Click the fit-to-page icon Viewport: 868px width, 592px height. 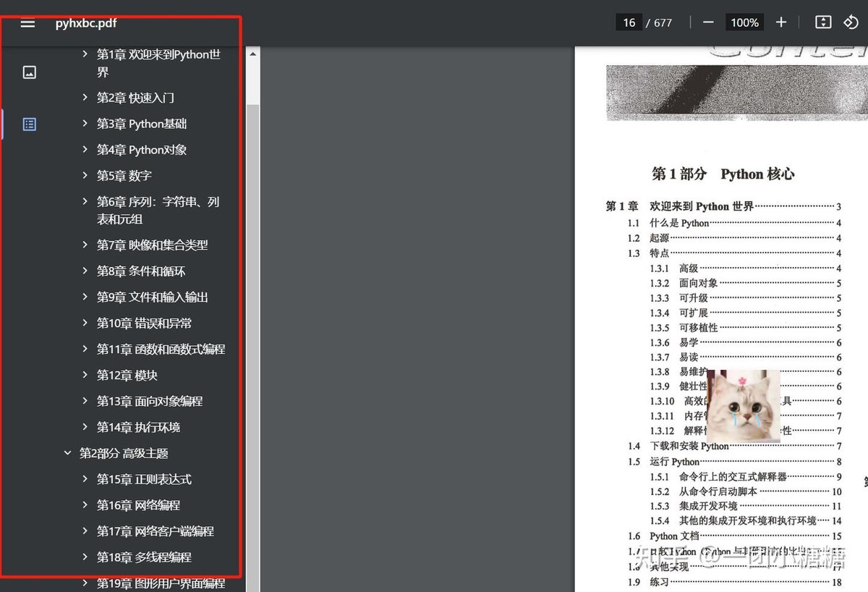823,22
